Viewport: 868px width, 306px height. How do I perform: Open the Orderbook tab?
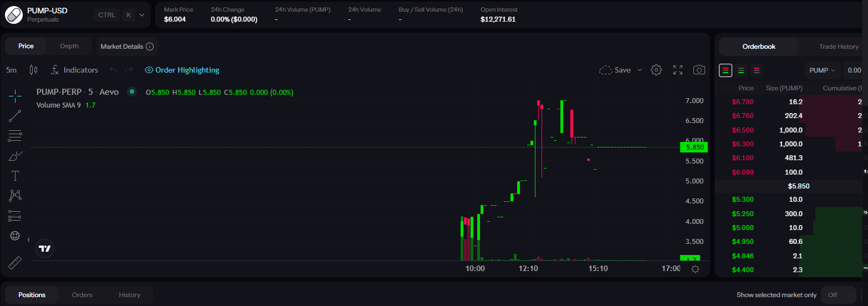(x=759, y=47)
